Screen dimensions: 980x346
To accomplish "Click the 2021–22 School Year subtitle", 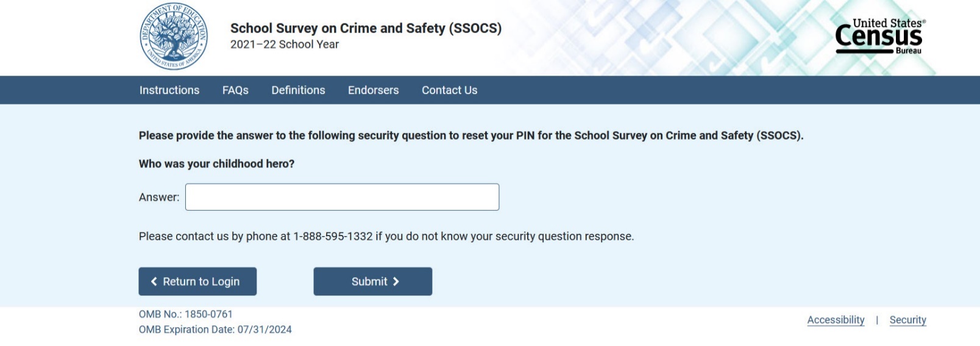I will 285,45.
